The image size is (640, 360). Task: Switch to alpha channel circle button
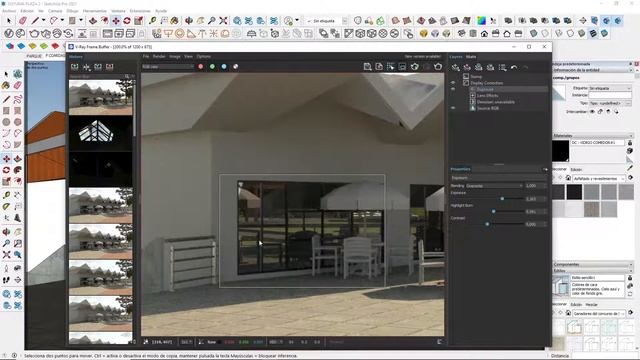pyautogui.click(x=236, y=67)
